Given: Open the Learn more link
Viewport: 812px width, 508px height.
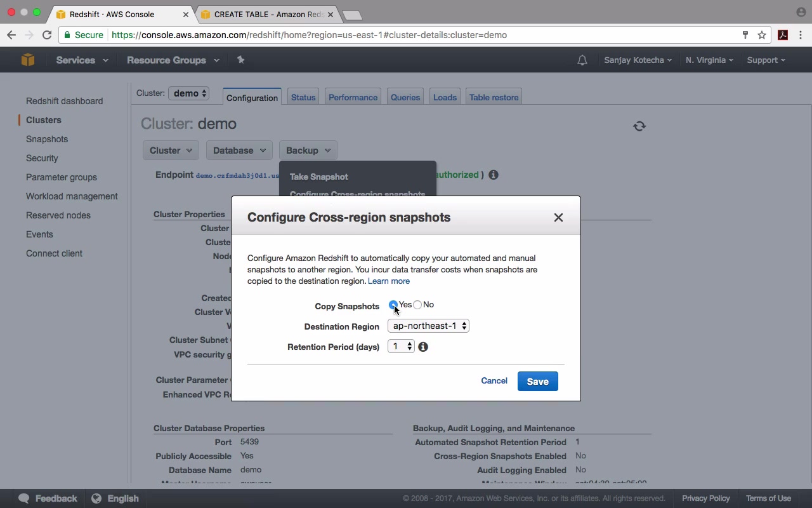Looking at the screenshot, I should point(389,281).
